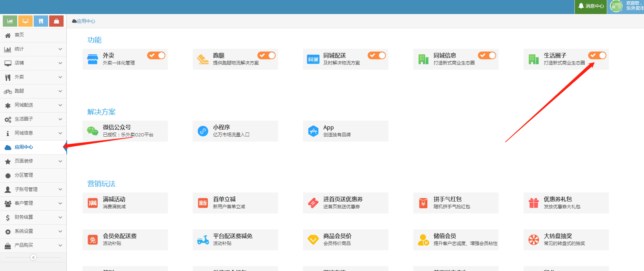Image resolution: width=644 pixels, height=271 pixels.
Task: Click the blue fork-and-knife icon button
Action: [41, 21]
